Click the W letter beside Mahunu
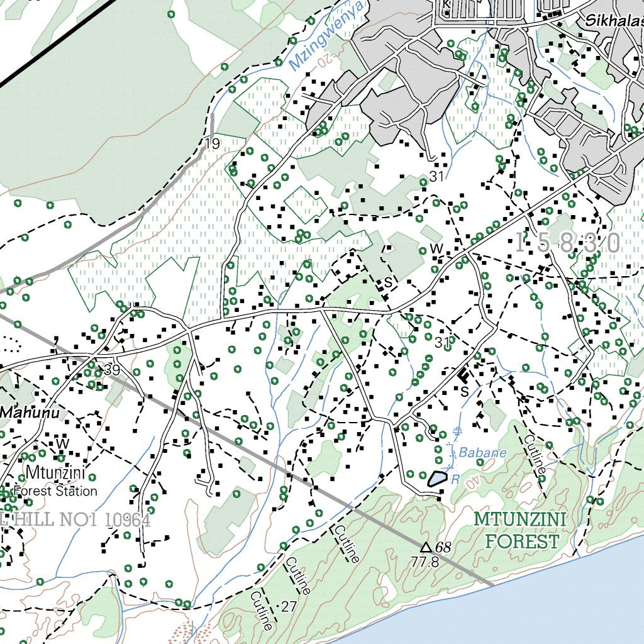The image size is (644, 644). click(x=62, y=443)
